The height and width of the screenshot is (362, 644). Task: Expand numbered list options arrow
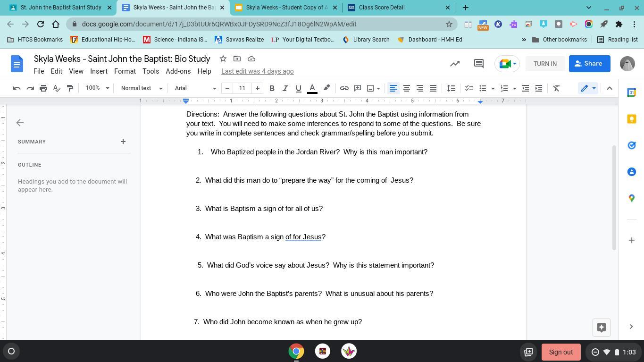click(x=515, y=88)
